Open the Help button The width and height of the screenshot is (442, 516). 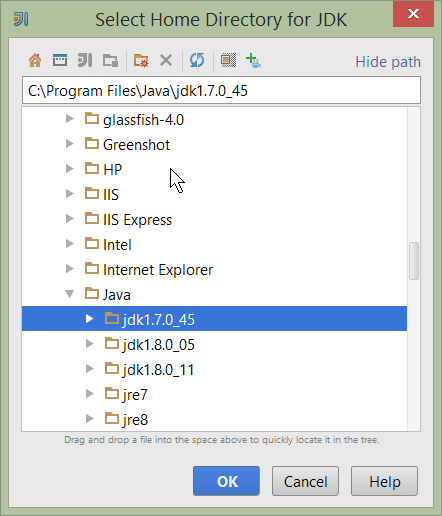(x=384, y=481)
